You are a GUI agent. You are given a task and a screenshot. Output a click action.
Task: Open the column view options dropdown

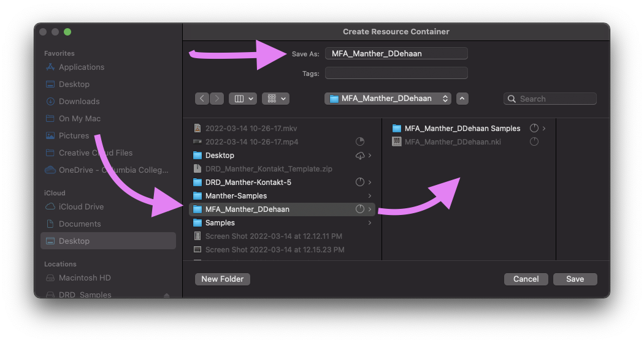point(242,99)
